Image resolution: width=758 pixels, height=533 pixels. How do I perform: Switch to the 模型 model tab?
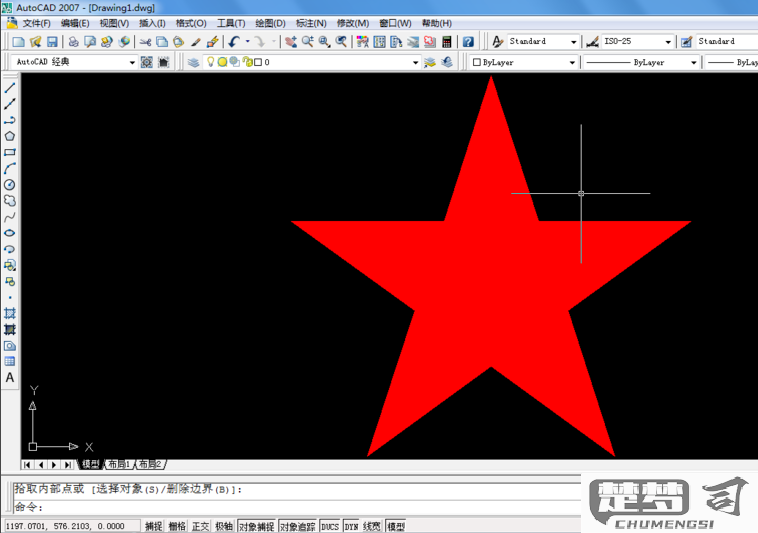[90, 464]
